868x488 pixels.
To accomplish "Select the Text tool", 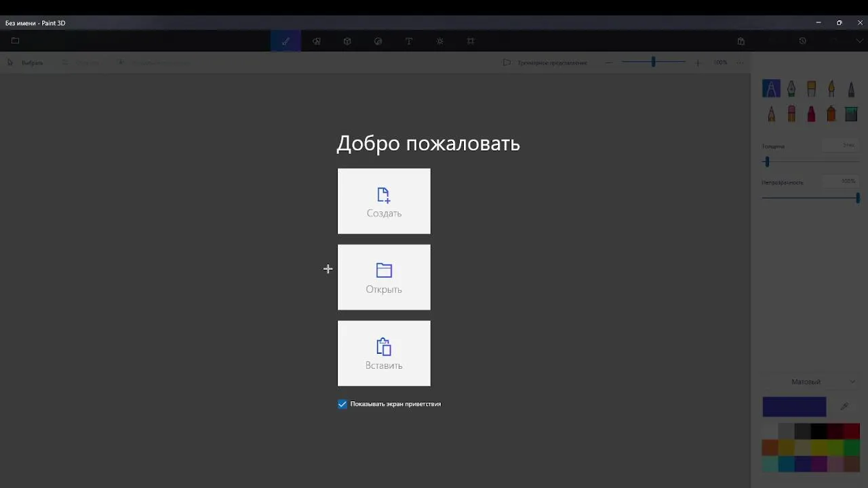I will [409, 41].
